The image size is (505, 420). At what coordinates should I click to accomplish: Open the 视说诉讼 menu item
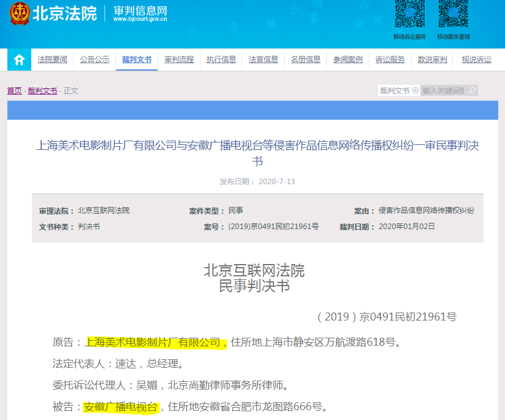[477, 60]
